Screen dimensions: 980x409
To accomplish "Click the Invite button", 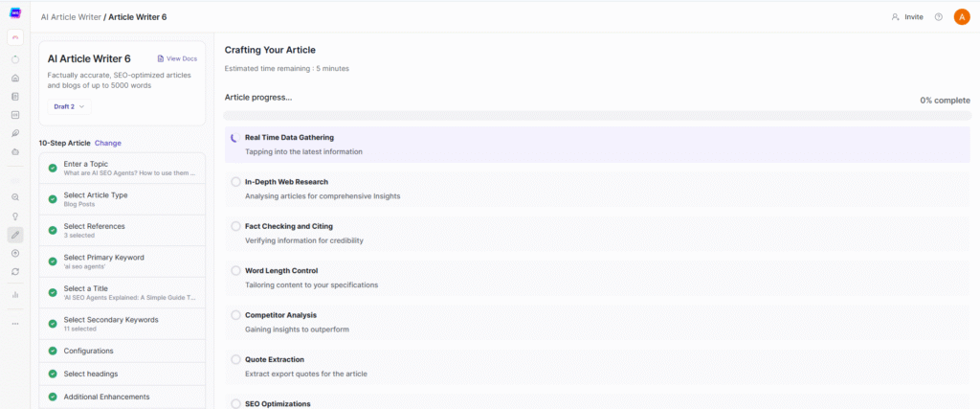I will pos(907,17).
